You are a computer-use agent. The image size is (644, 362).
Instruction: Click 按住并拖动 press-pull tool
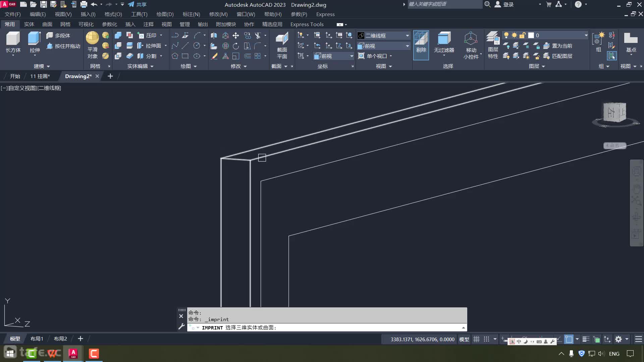(x=63, y=46)
